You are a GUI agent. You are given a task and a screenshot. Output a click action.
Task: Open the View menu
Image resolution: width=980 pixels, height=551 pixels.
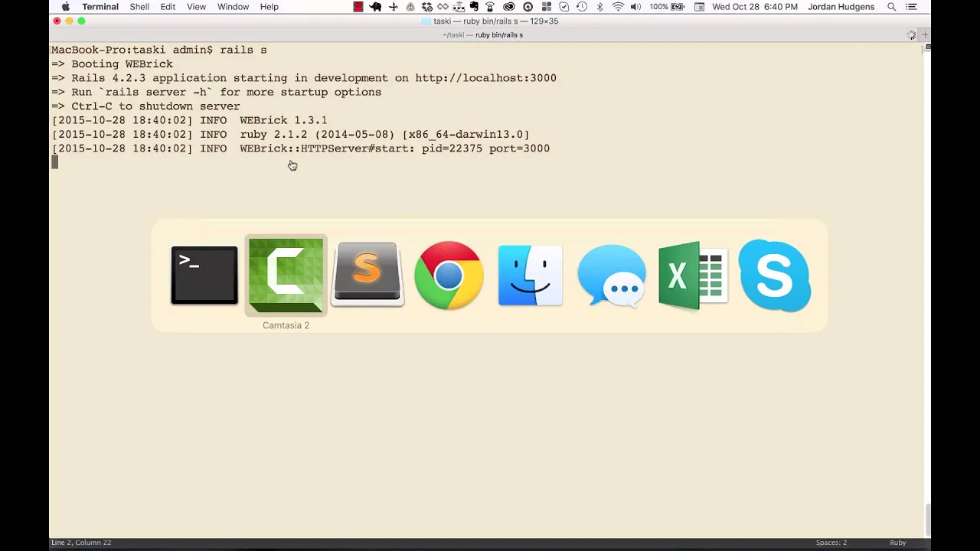tap(196, 7)
